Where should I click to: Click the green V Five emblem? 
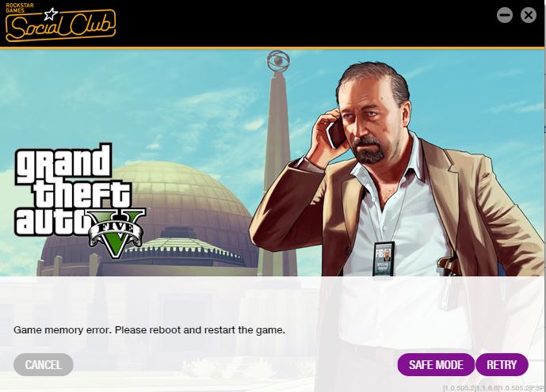(x=116, y=234)
